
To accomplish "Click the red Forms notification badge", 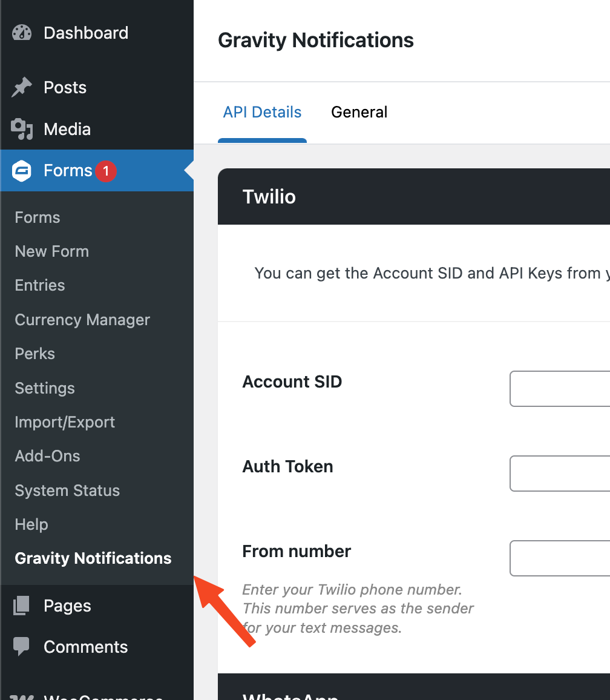I will click(x=106, y=171).
